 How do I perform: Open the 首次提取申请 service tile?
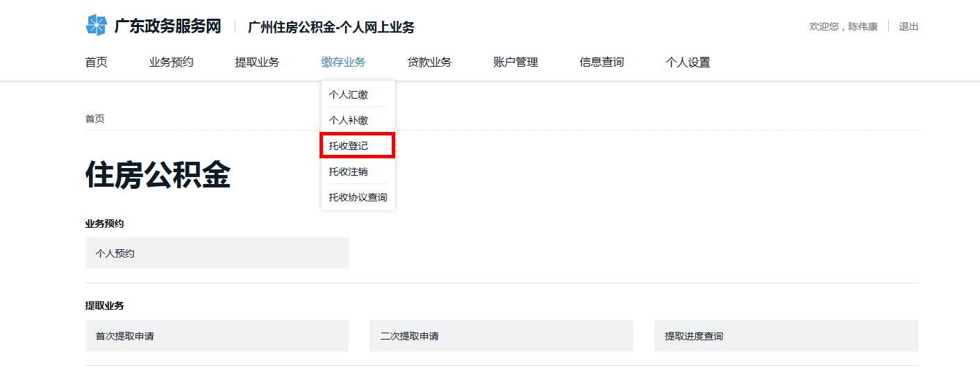(217, 336)
